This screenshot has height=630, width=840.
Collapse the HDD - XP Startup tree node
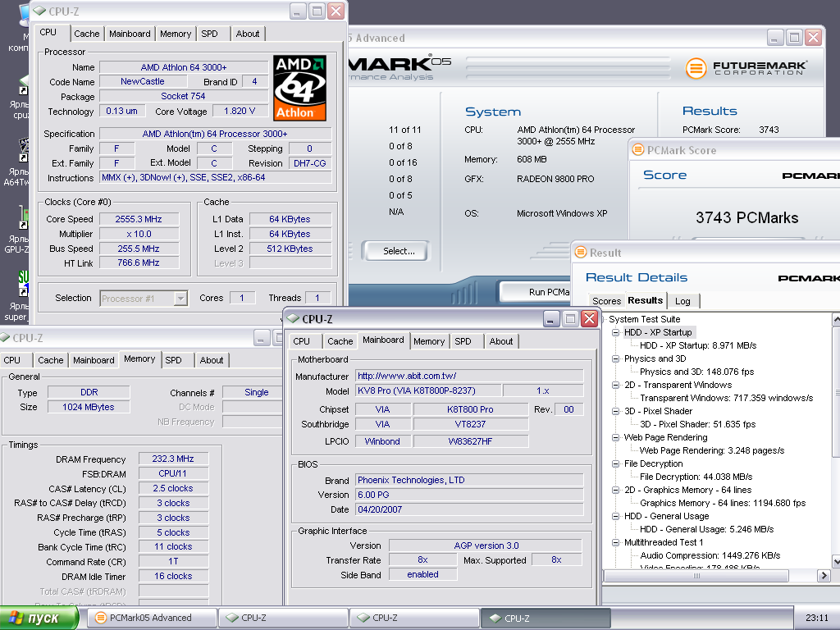(615, 332)
